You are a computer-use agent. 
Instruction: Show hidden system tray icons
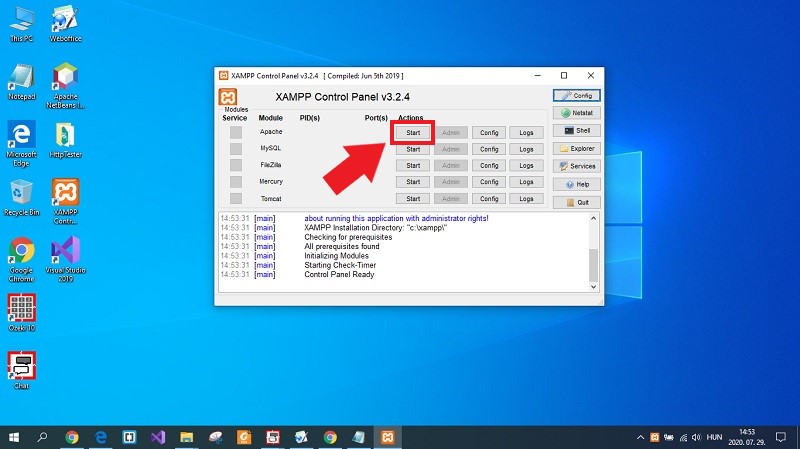pyautogui.click(x=640, y=437)
